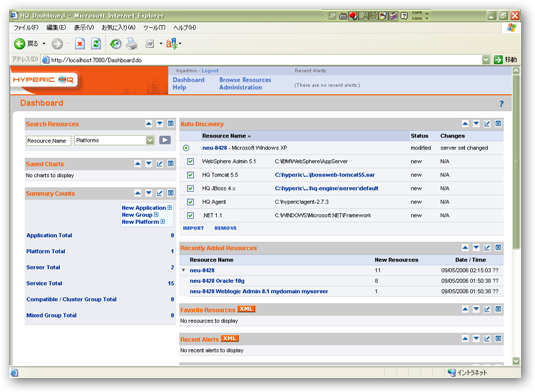The image size is (535, 392).
Task: Open the Administration link
Action: pyautogui.click(x=241, y=87)
